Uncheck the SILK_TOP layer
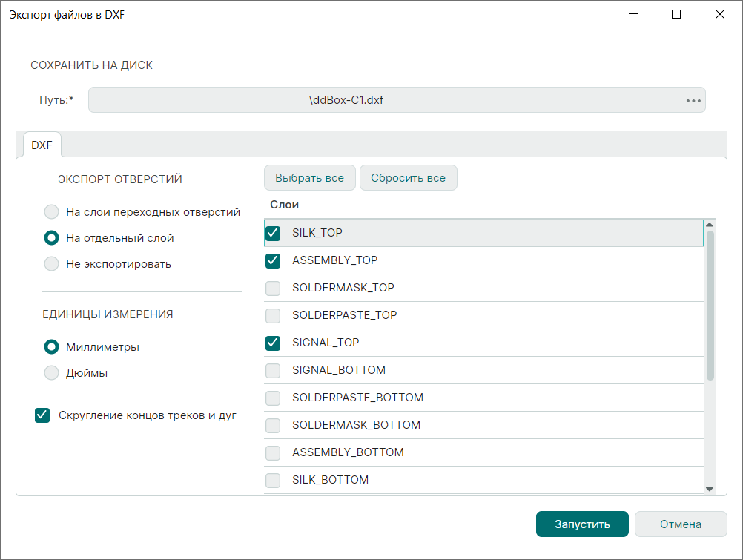This screenshot has width=743, height=560. coord(273,233)
